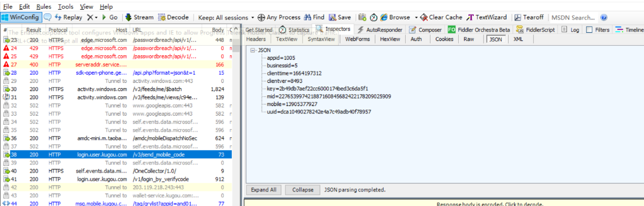
Task: Click the WinConfig toolbar button
Action: [20, 17]
